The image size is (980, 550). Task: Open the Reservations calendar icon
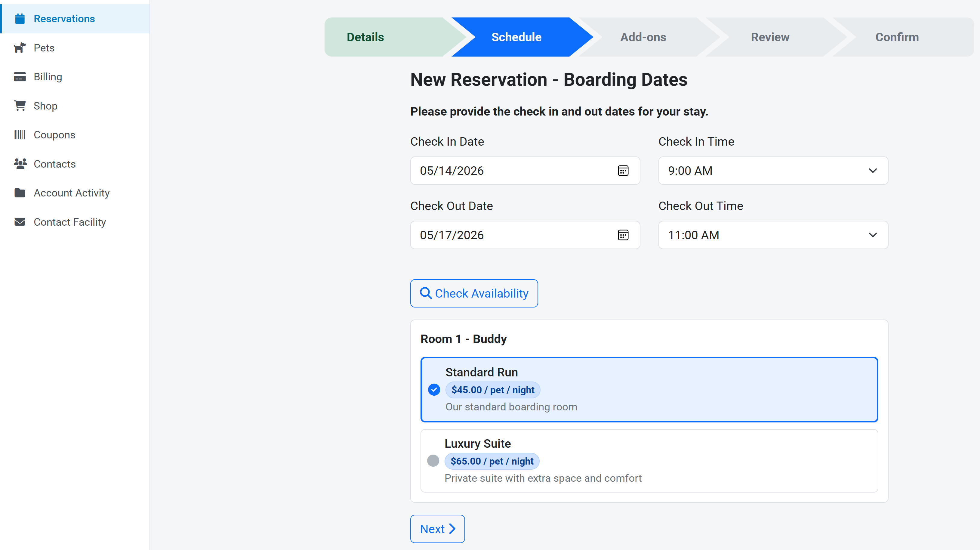point(20,18)
